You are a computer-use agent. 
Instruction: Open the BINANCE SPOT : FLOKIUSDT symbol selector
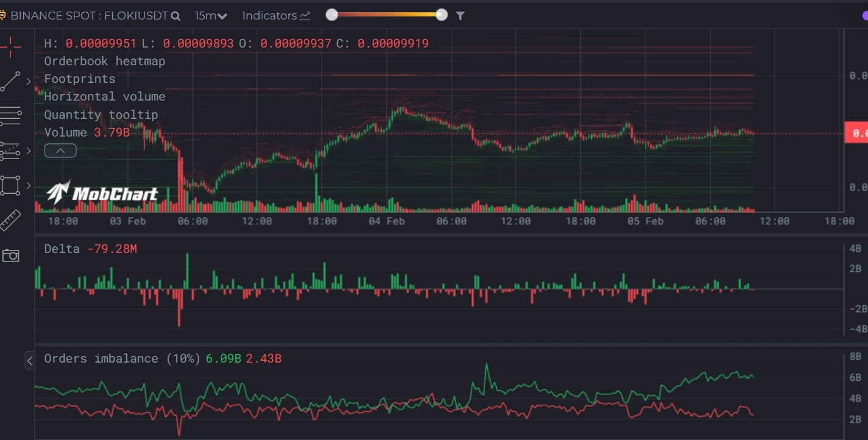tap(88, 16)
